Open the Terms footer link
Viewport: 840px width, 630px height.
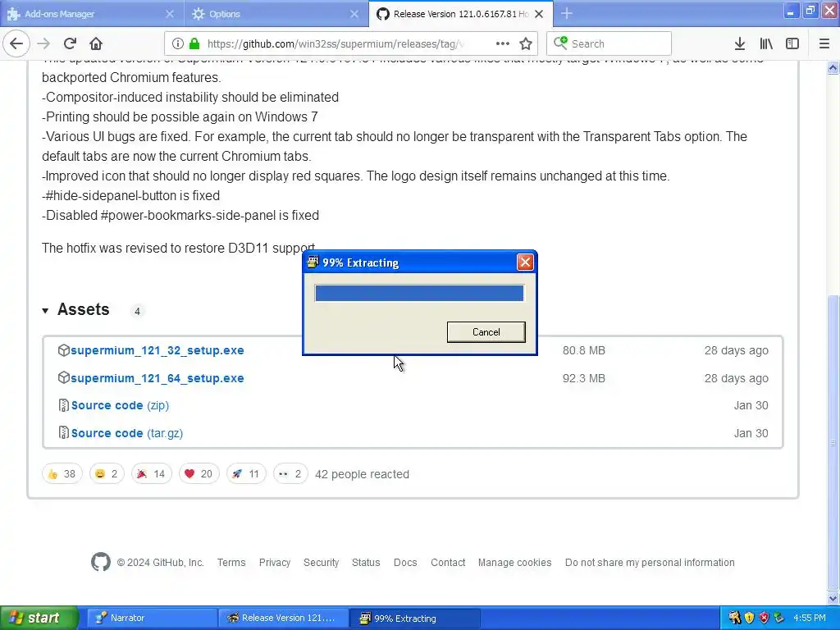pos(231,563)
